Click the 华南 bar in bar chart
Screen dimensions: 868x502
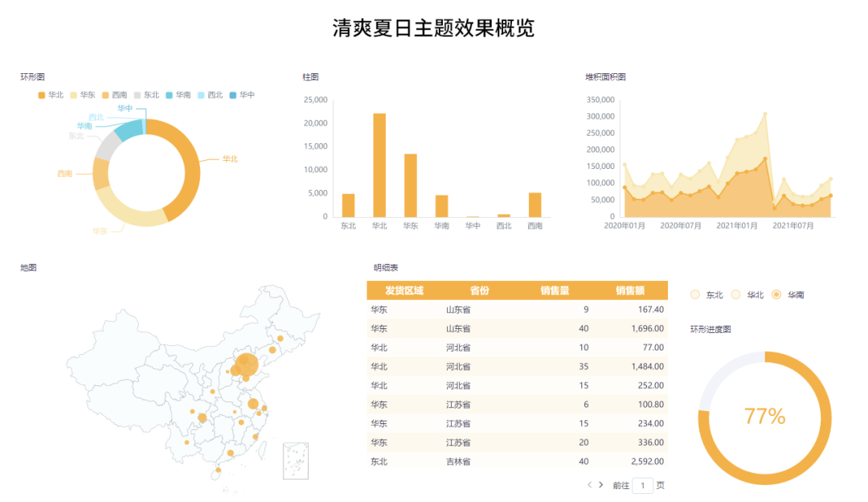click(x=441, y=206)
